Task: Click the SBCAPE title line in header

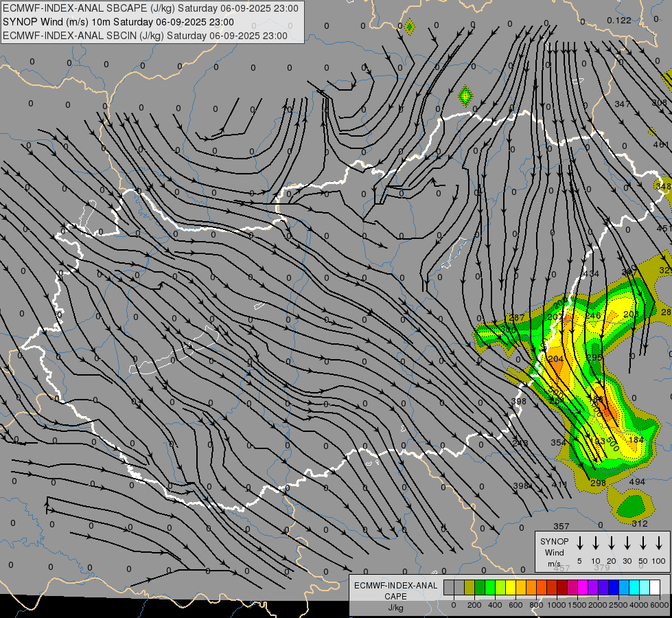Action: 150,8
